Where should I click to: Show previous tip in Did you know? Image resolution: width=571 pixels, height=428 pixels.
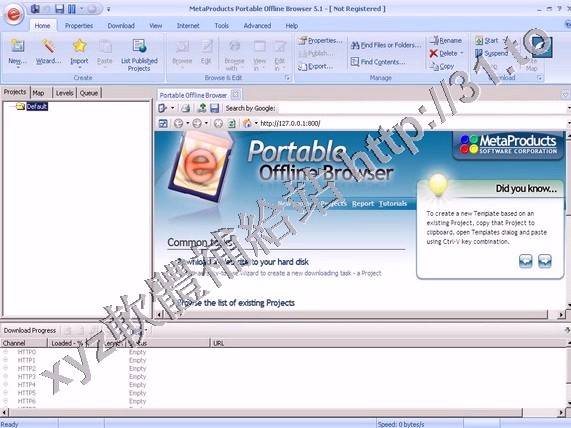tap(525, 261)
